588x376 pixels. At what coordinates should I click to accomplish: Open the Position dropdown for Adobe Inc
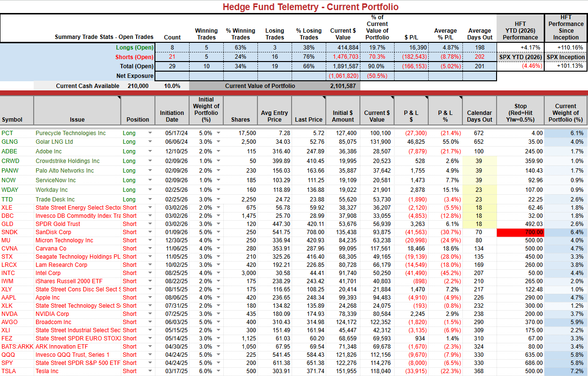pos(150,151)
